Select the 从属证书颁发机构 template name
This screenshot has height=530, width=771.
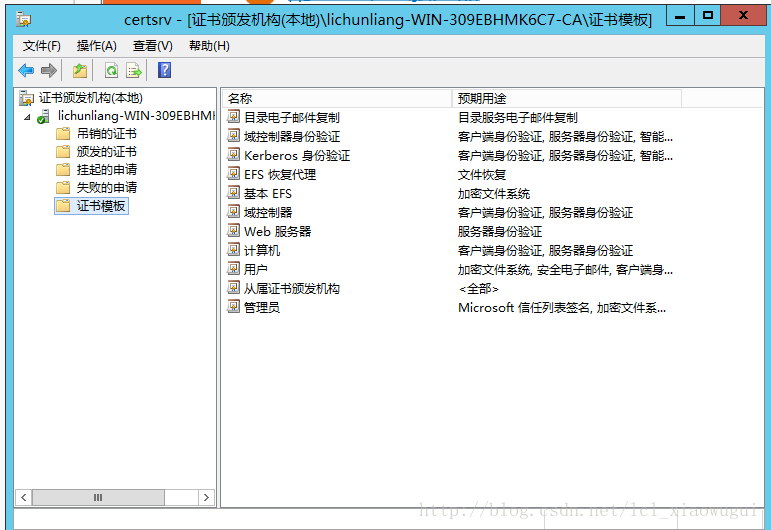pyautogui.click(x=292, y=289)
